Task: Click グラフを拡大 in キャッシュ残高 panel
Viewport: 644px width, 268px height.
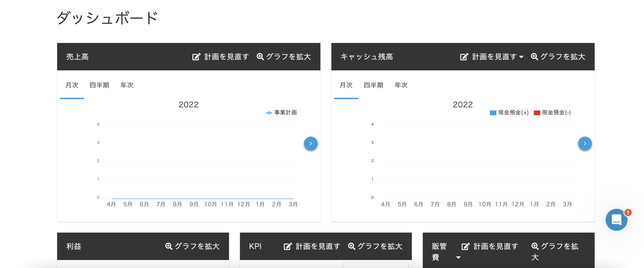Action: [558, 57]
